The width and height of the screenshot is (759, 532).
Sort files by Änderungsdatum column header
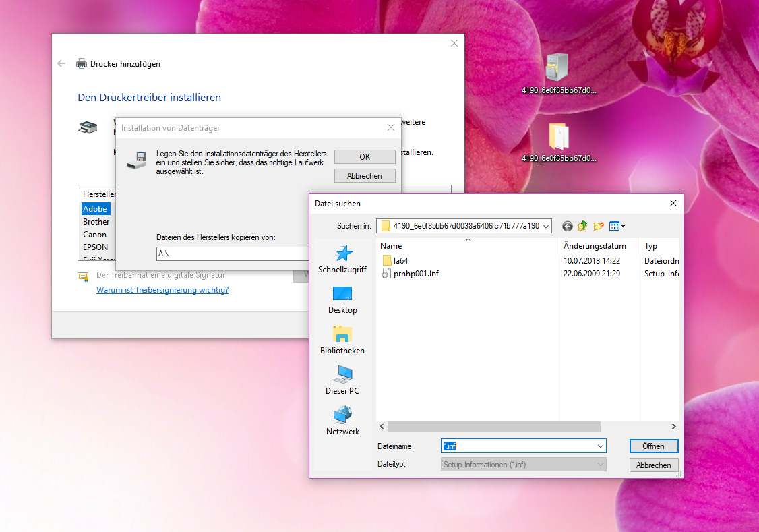tap(595, 246)
